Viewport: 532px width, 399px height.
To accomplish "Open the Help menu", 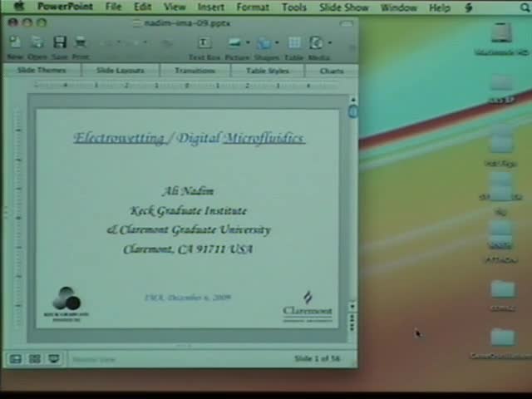I will click(x=440, y=7).
